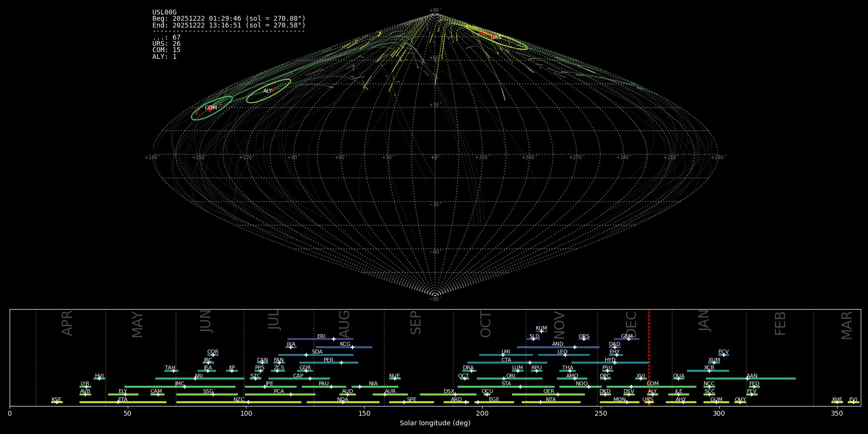The height and width of the screenshot is (434, 868).
Task: Select the PER shower peak marker
Action: pyautogui.click(x=341, y=363)
